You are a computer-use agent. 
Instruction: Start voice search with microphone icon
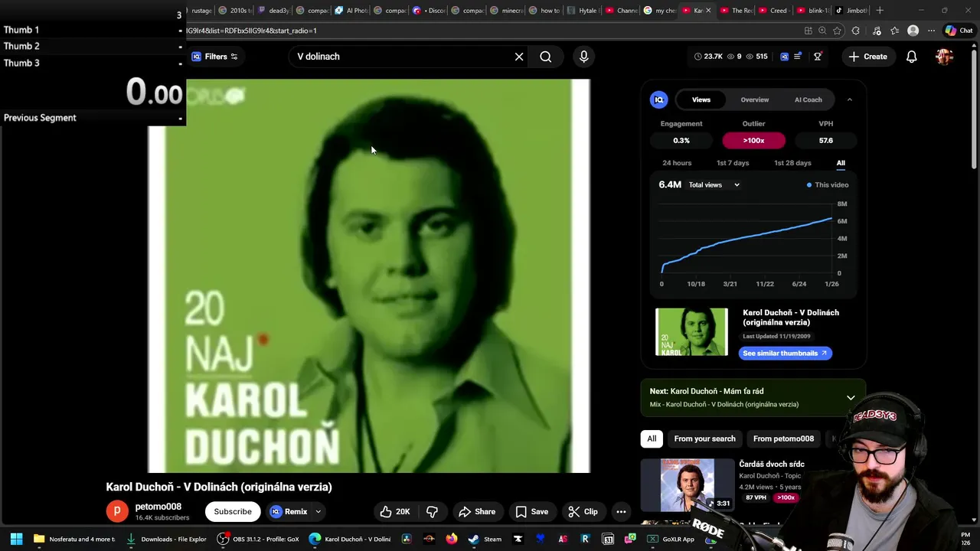(x=584, y=57)
